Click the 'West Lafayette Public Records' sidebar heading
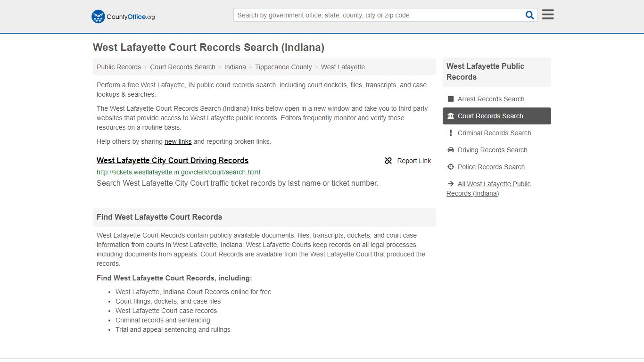Screen dimensions: 644x362 click(x=485, y=72)
